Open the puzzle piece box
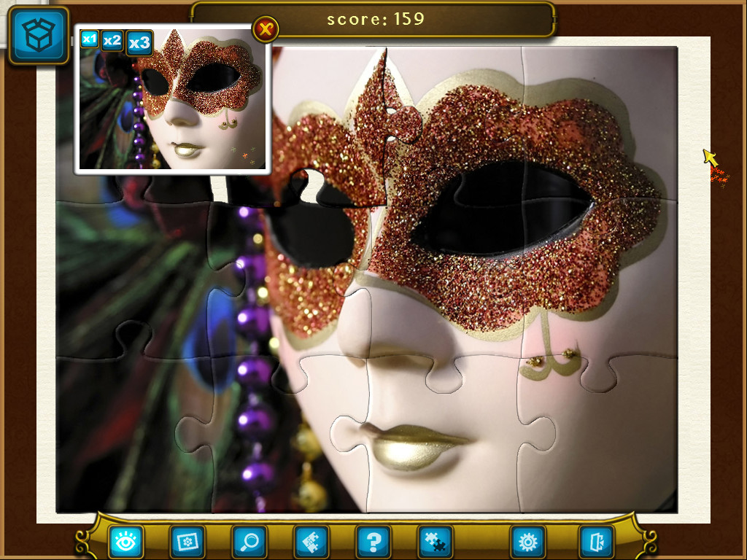This screenshot has height=560, width=747. [37, 35]
